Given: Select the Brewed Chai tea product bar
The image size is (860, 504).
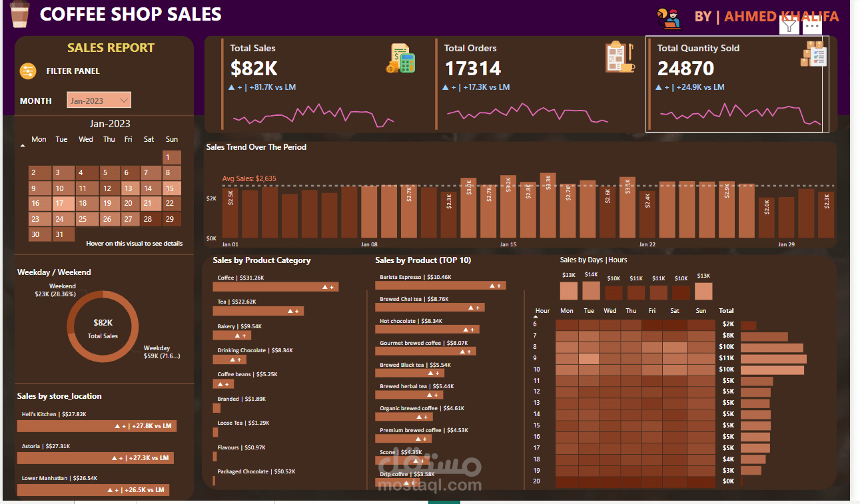Looking at the screenshot, I should [430, 308].
